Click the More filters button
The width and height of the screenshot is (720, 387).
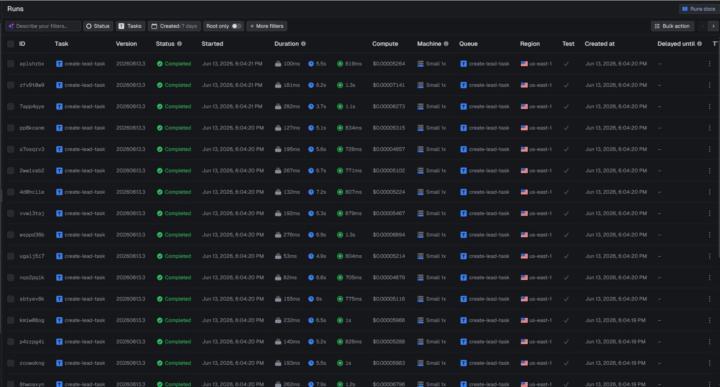pos(267,26)
